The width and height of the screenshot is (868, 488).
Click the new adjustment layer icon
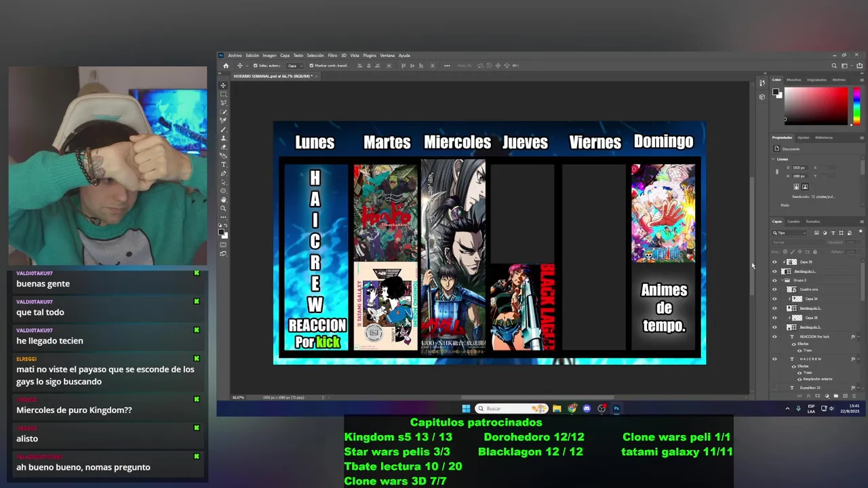click(x=827, y=396)
